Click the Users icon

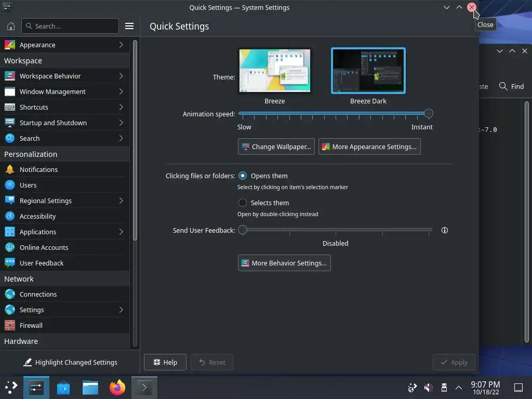(9, 185)
